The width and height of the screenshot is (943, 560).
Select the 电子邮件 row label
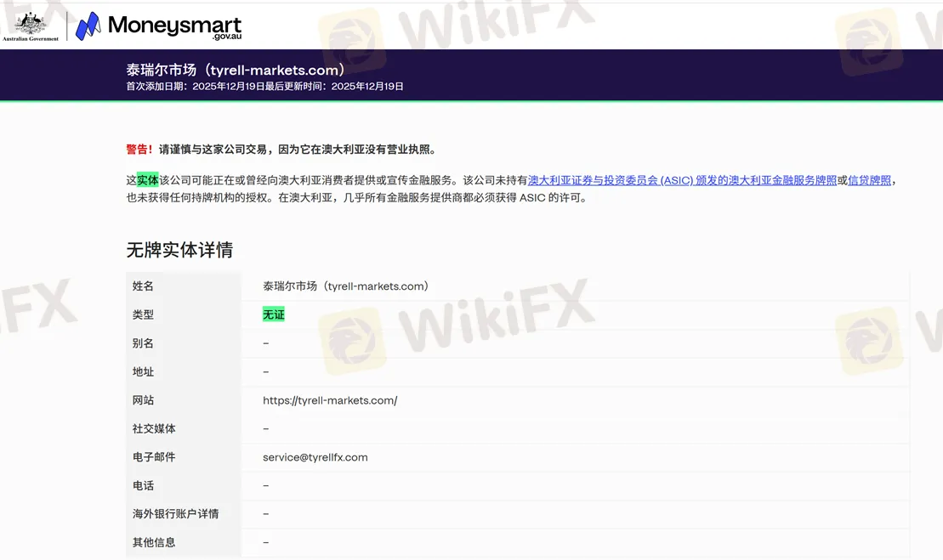click(154, 457)
